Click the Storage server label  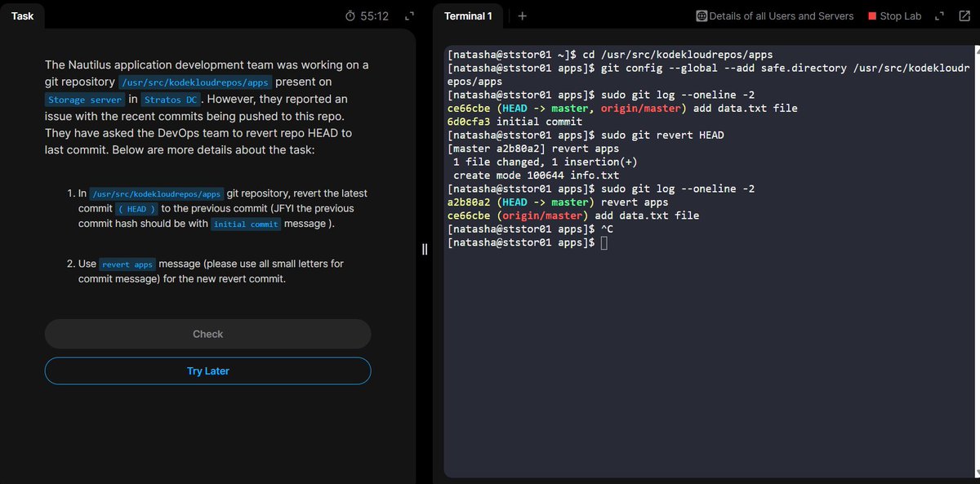84,100
